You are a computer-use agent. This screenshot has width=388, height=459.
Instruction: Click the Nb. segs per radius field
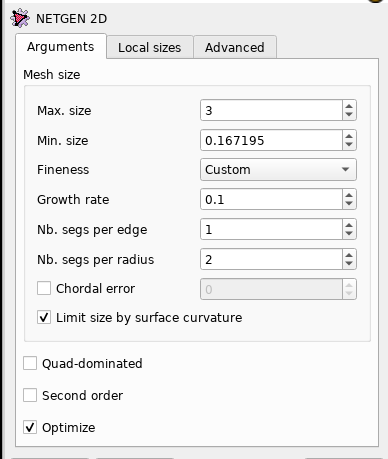pos(271,259)
